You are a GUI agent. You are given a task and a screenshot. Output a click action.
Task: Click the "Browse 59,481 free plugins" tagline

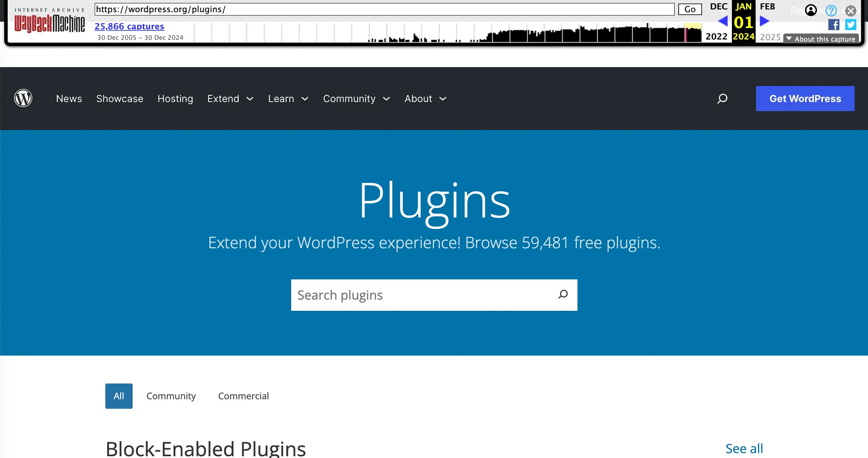click(562, 243)
